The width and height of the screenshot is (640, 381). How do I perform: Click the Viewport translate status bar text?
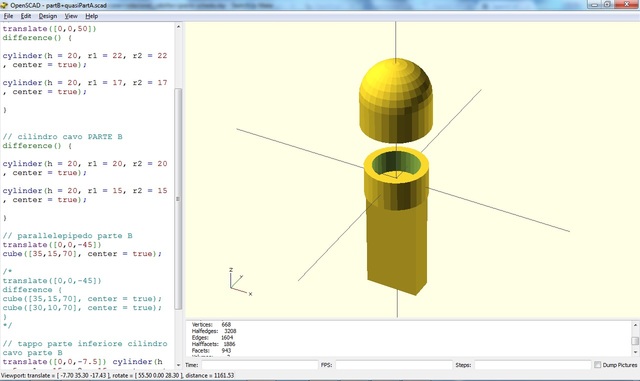pos(117,375)
